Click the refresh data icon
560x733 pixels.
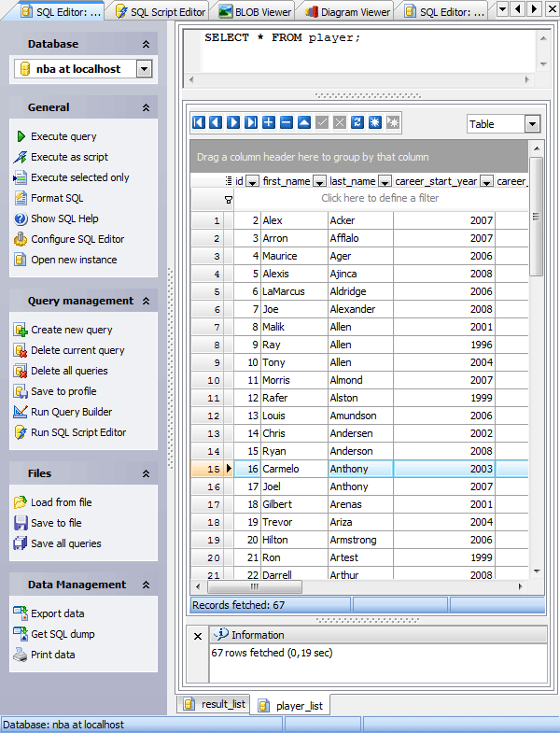(357, 122)
